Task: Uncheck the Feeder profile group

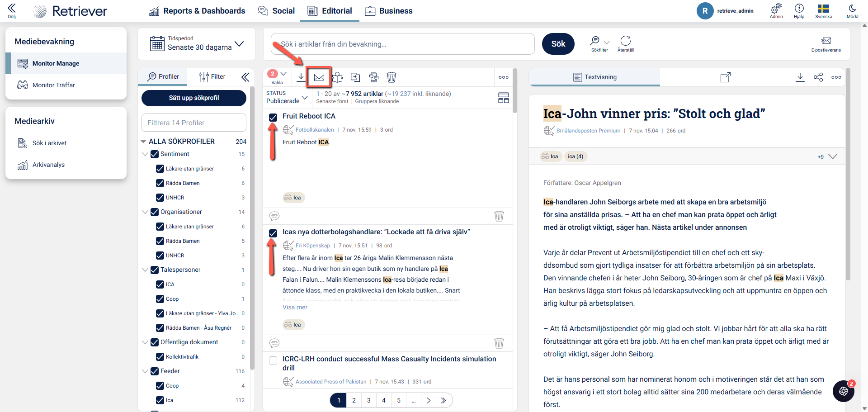Action: (x=155, y=371)
